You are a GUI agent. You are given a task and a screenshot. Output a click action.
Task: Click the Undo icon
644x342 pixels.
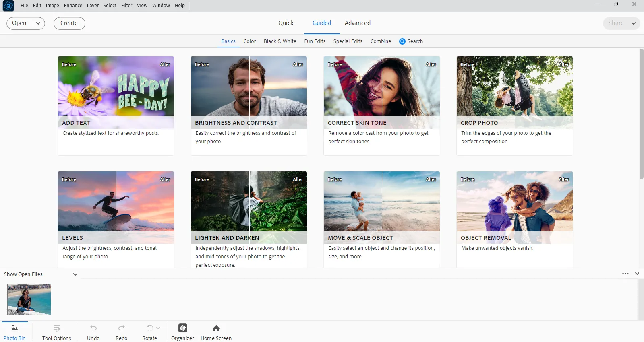[x=93, y=328]
